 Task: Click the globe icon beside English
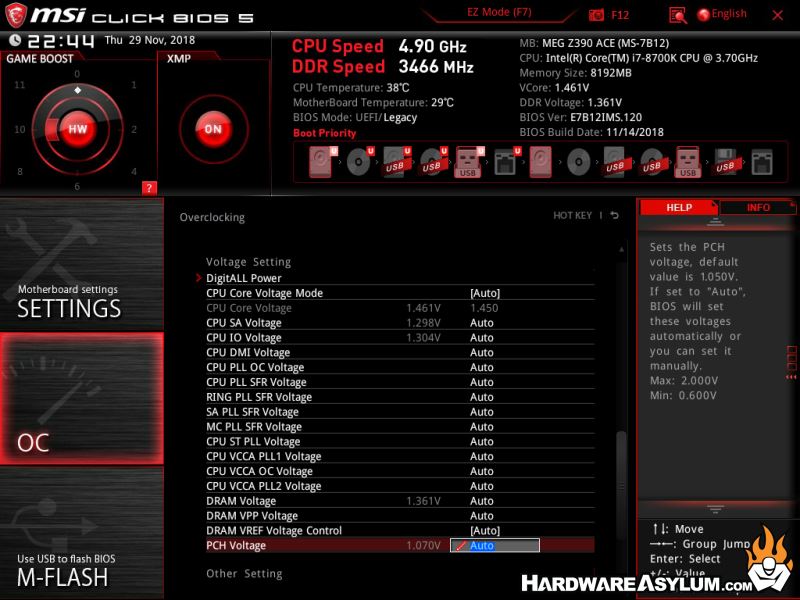click(x=703, y=14)
